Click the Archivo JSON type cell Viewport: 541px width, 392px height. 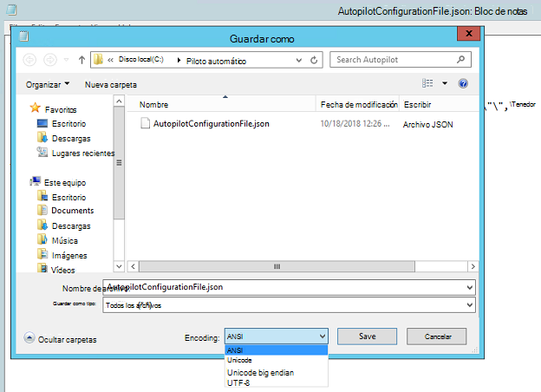pyautogui.click(x=427, y=125)
